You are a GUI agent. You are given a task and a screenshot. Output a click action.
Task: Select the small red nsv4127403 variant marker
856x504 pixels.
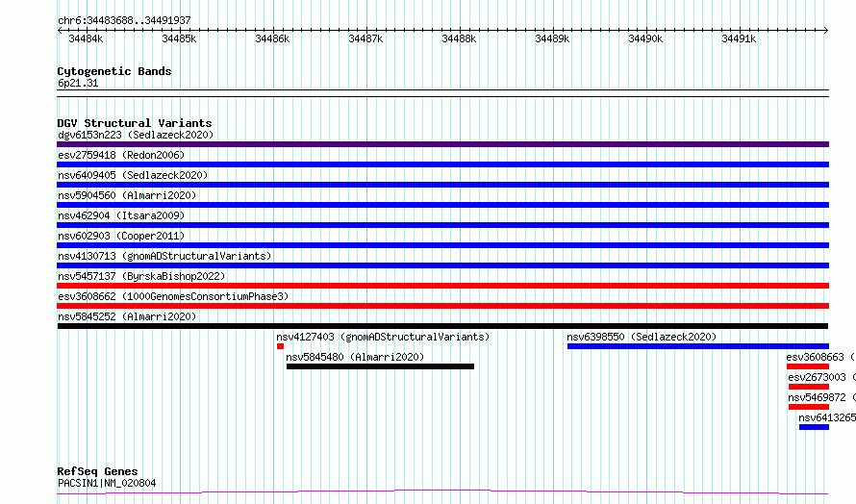tap(280, 346)
